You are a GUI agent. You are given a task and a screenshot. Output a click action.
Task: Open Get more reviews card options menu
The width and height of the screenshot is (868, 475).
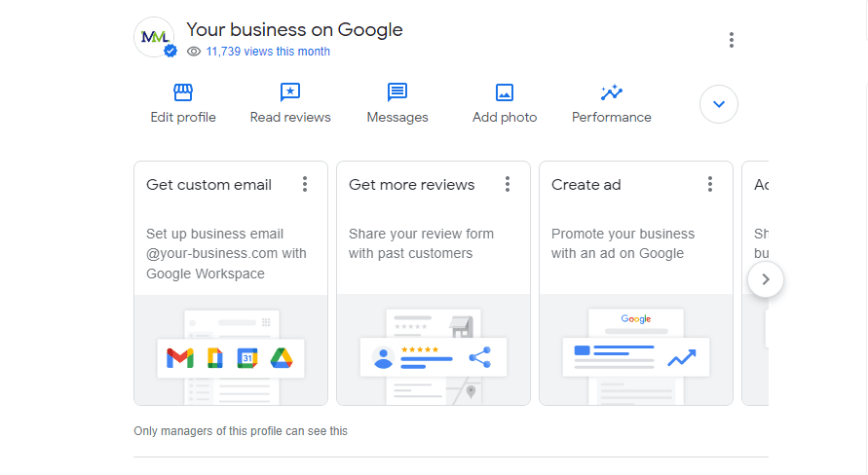[508, 184]
